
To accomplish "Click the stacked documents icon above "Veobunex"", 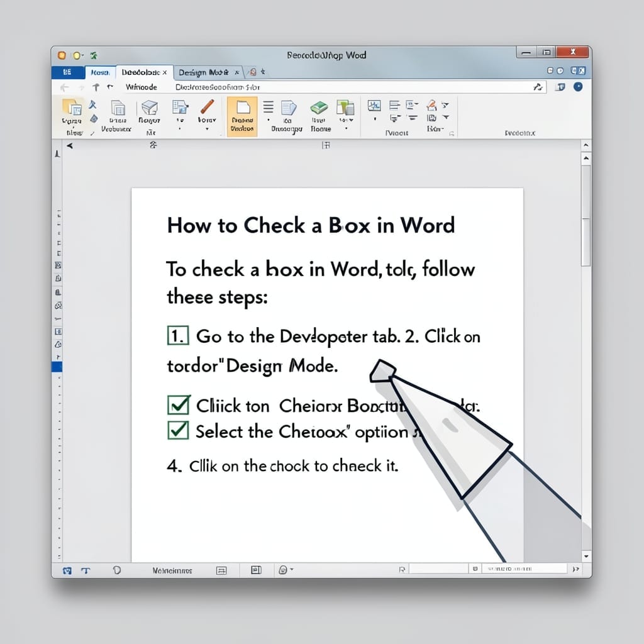I will pos(118,108).
